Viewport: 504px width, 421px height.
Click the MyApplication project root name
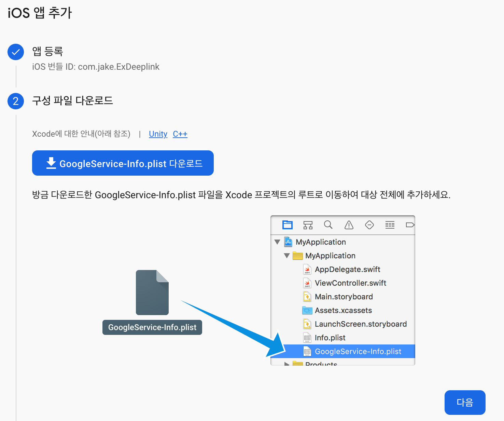click(x=321, y=242)
